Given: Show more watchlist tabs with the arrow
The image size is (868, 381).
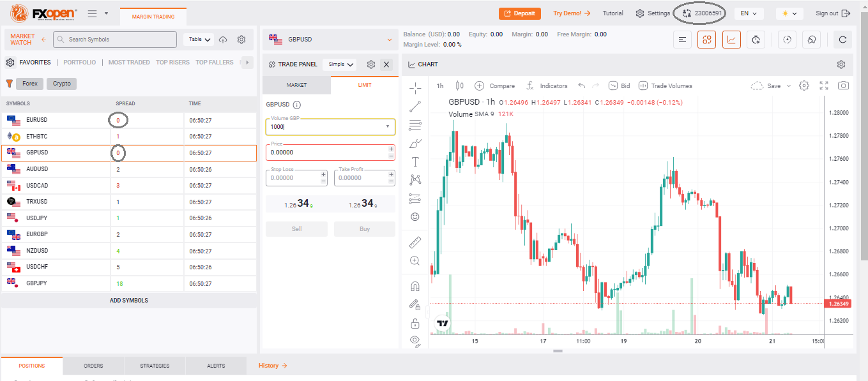Looking at the screenshot, I should (x=247, y=63).
